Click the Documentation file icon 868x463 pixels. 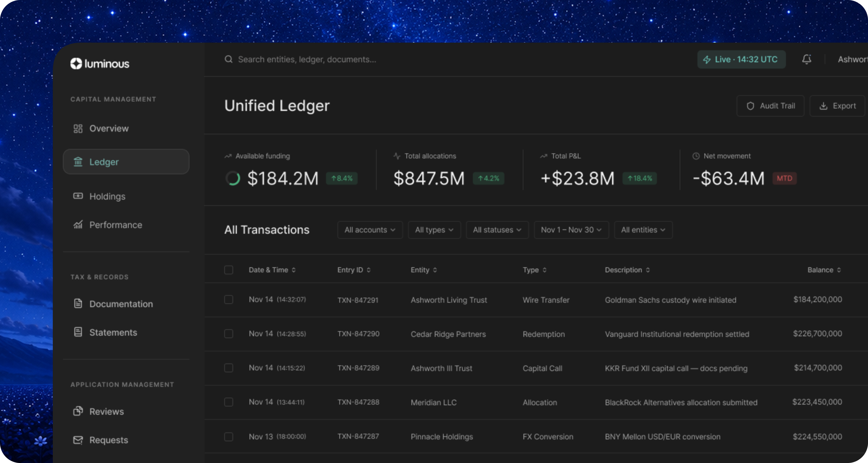click(78, 303)
